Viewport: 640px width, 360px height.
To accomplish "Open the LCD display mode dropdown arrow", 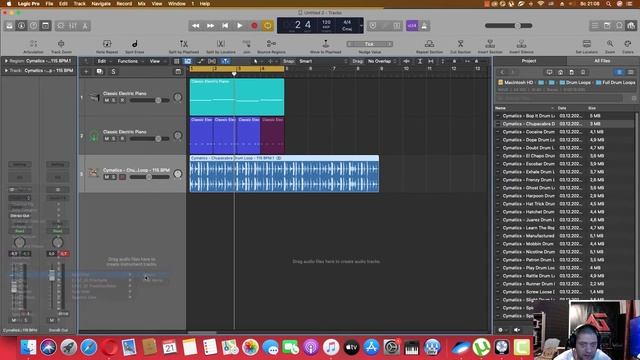I will click(361, 26).
